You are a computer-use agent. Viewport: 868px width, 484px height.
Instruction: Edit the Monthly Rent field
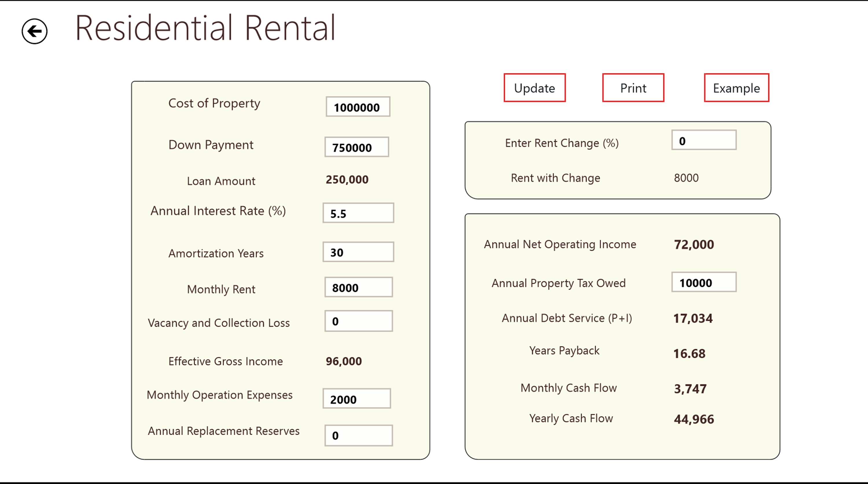coord(358,288)
